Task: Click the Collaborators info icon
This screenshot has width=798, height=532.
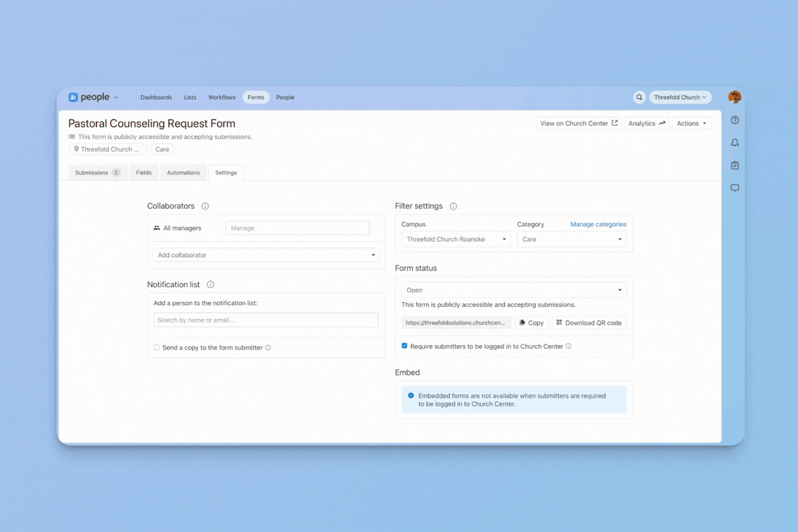Action: [205, 206]
